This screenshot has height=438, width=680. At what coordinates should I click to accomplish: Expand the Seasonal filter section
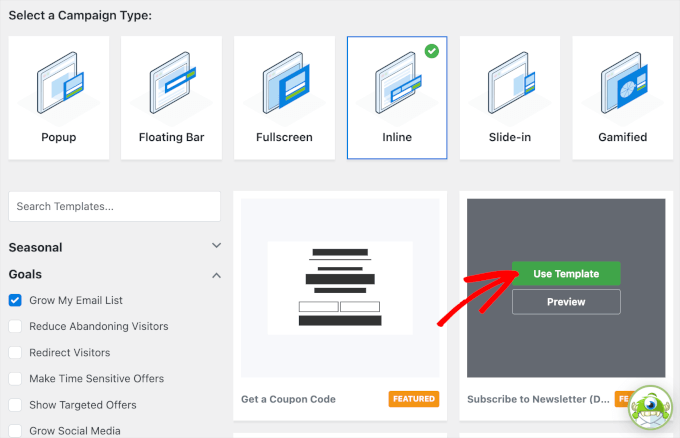pyautogui.click(x=216, y=246)
